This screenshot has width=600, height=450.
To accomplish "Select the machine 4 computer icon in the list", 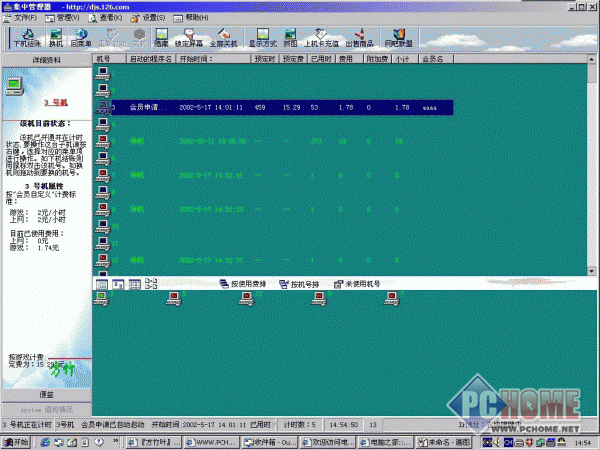I will [x=103, y=124].
